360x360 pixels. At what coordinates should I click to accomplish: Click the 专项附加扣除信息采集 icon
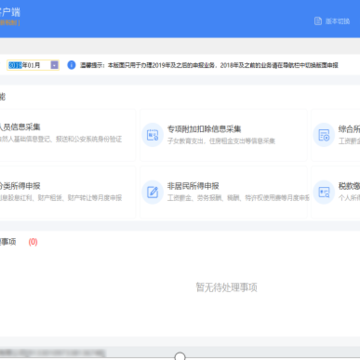pyautogui.click(x=152, y=135)
